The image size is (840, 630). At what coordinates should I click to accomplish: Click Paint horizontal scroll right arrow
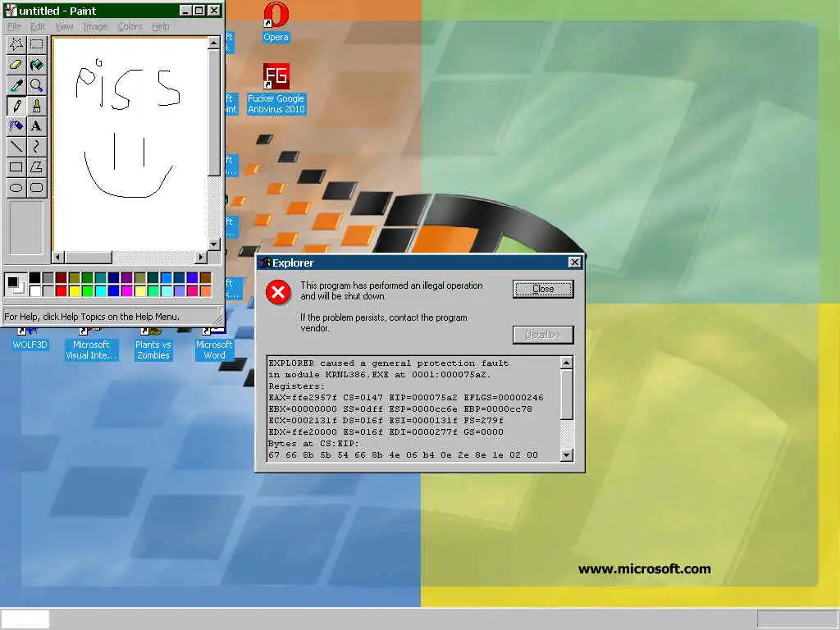201,257
